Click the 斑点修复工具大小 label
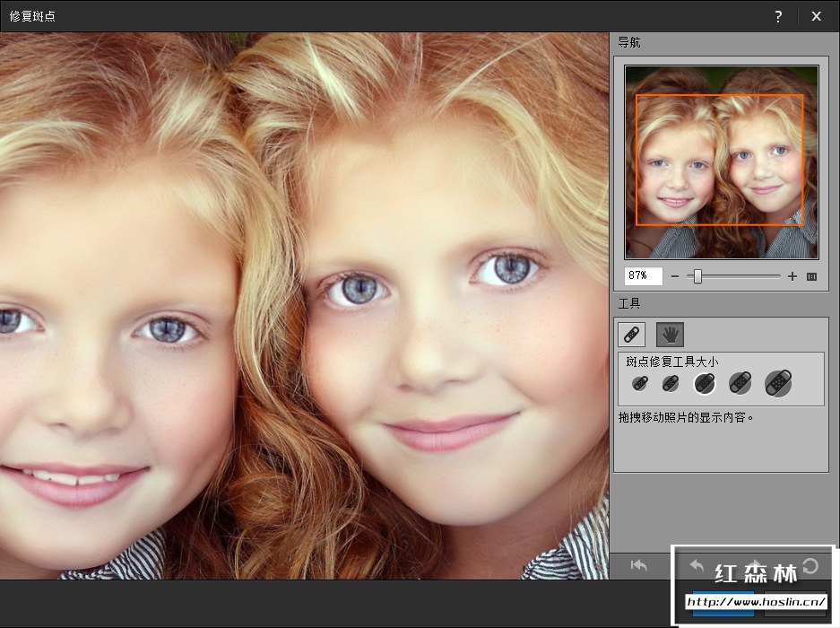The width and height of the screenshot is (840, 628). [671, 362]
